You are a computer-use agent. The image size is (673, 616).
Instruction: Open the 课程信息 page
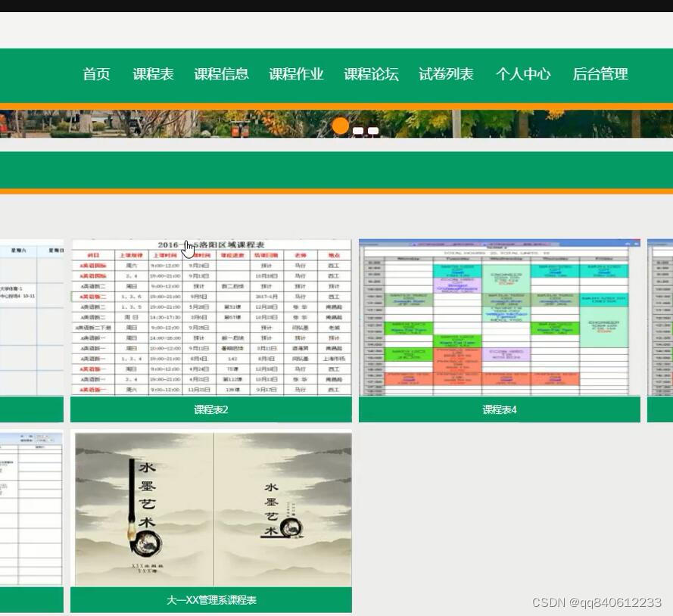[222, 74]
